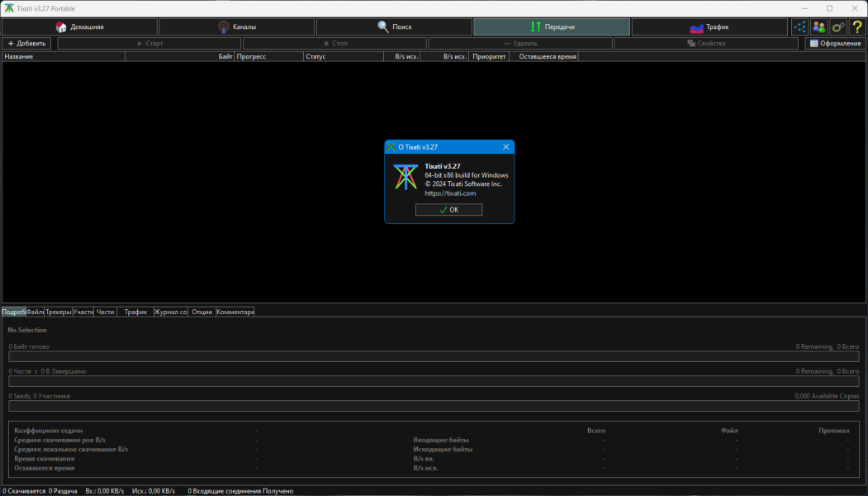868x496 pixels.
Task: Click the seeds availability bar
Action: [434, 406]
